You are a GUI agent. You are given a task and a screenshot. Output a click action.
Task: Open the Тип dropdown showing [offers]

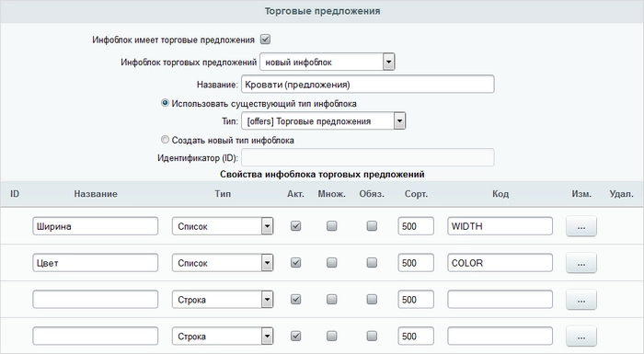324,121
